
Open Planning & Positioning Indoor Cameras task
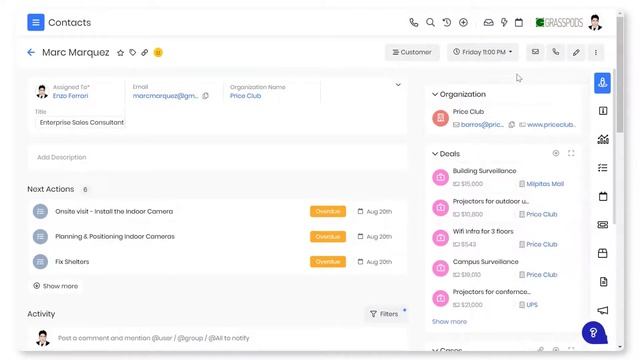pos(115,236)
